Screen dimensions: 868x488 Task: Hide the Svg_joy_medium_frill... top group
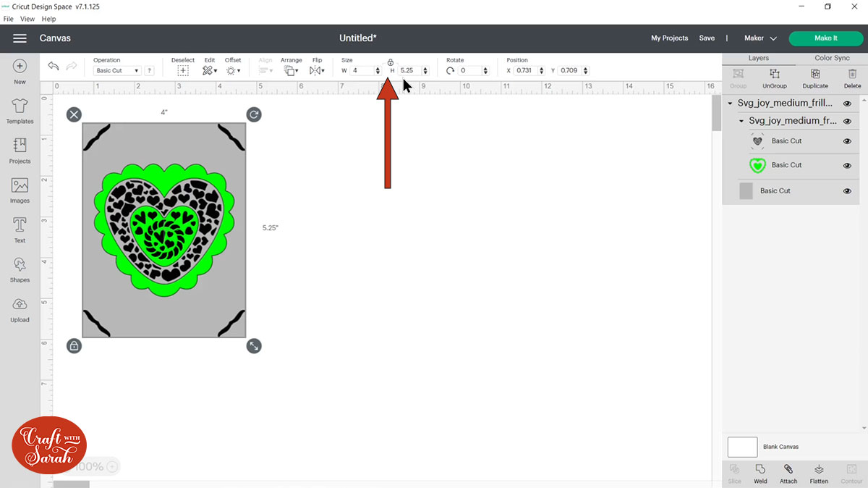click(x=847, y=104)
